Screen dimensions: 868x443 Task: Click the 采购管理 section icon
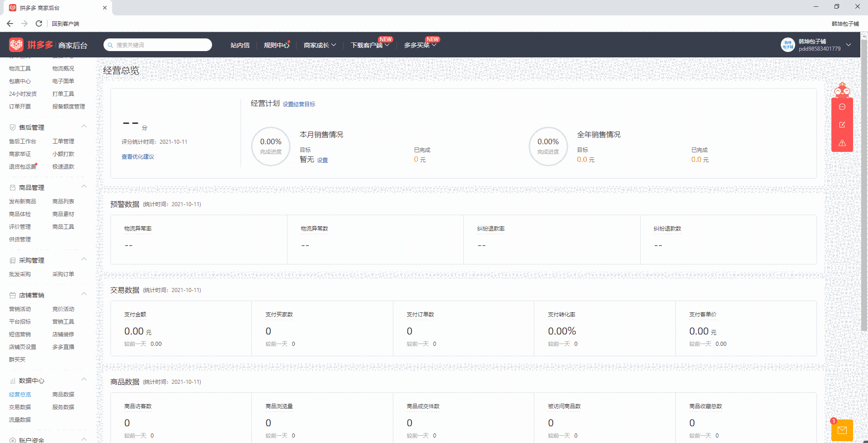pyautogui.click(x=12, y=260)
